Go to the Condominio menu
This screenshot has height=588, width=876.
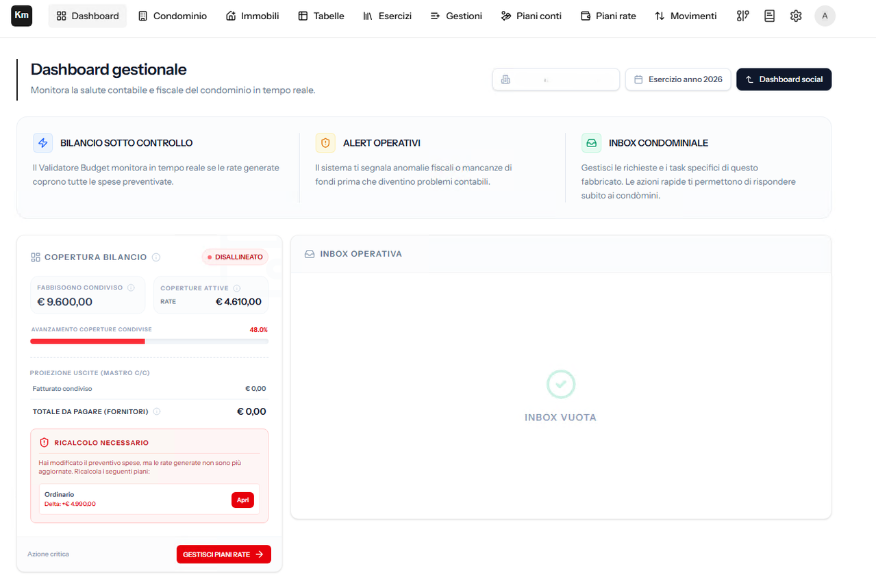click(x=173, y=16)
